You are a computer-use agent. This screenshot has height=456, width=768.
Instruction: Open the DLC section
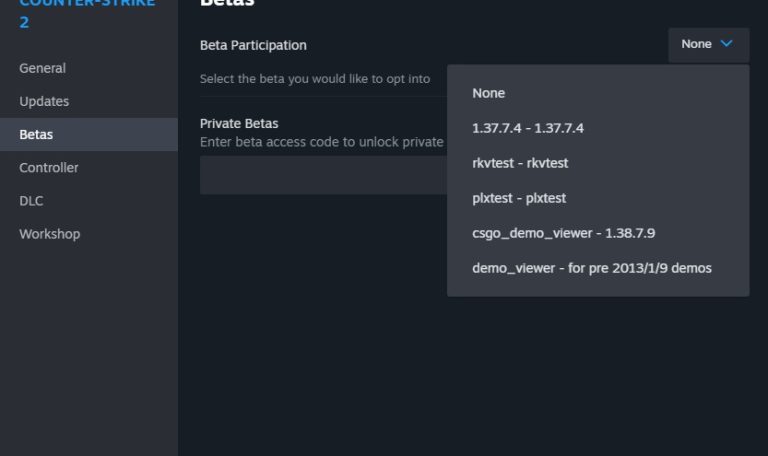point(31,200)
